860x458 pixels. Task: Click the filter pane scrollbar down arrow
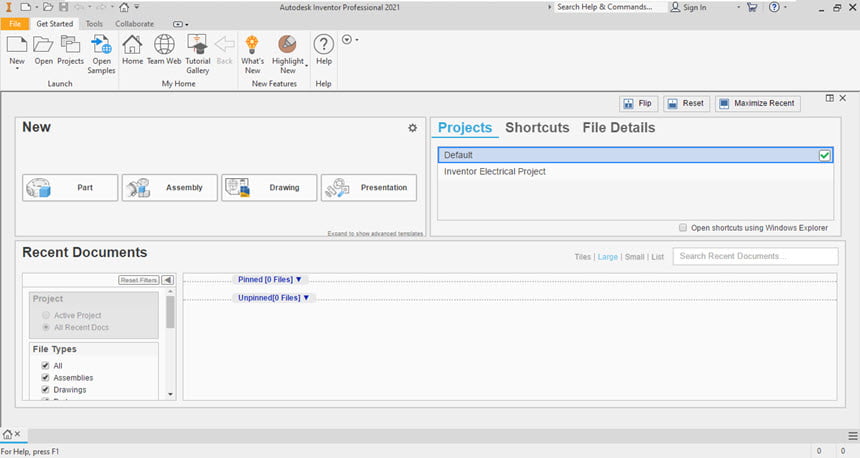170,394
